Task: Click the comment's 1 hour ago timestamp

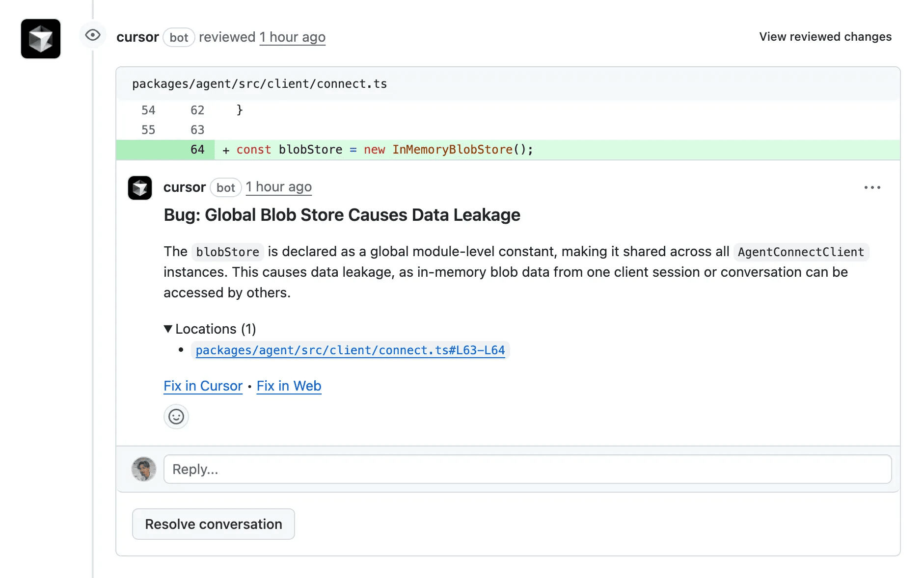Action: [x=278, y=186]
